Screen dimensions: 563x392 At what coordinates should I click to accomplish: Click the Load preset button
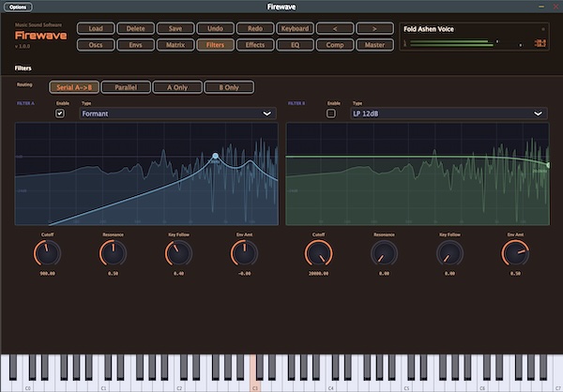96,28
